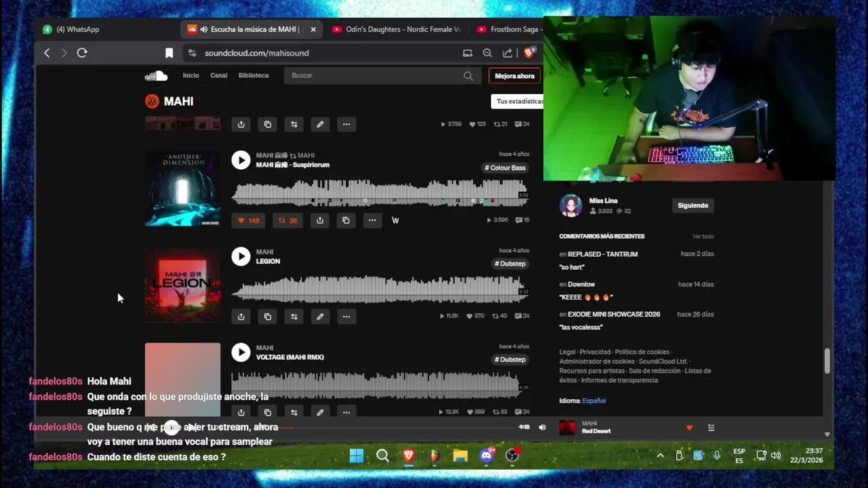Open Biblioteca in SoundCloud navigation
The width and height of the screenshot is (868, 488).
coord(254,75)
